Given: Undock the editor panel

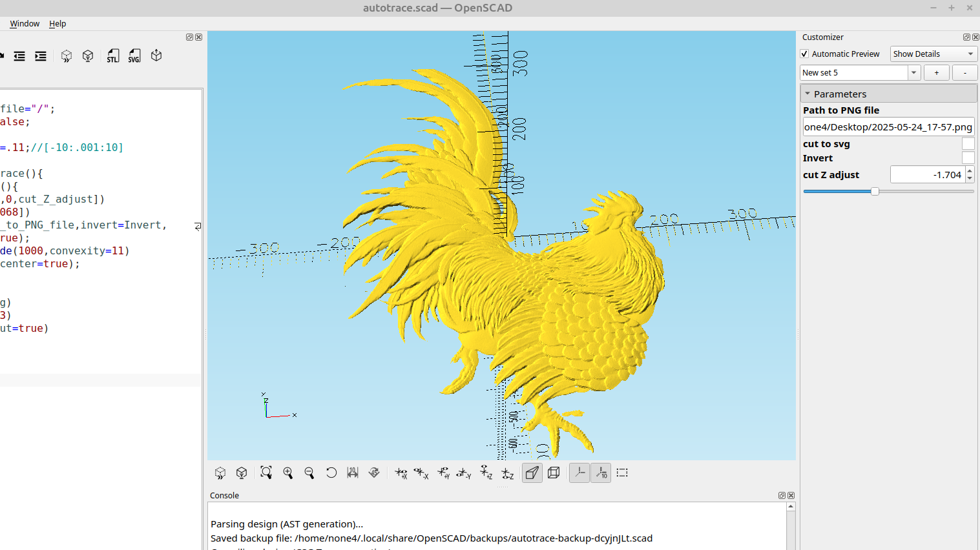Looking at the screenshot, I should (x=189, y=37).
